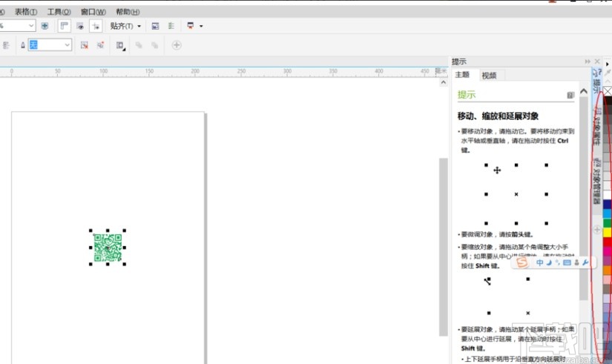Click the to back of layer icon
Image resolution: width=612 pixels, height=364 pixels.
(x=155, y=45)
